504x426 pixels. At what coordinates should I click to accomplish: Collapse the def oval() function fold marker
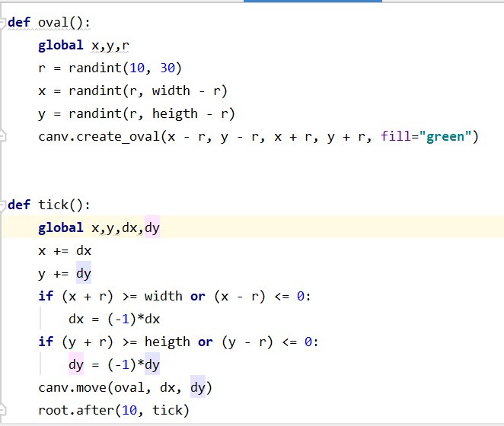tap(2, 23)
